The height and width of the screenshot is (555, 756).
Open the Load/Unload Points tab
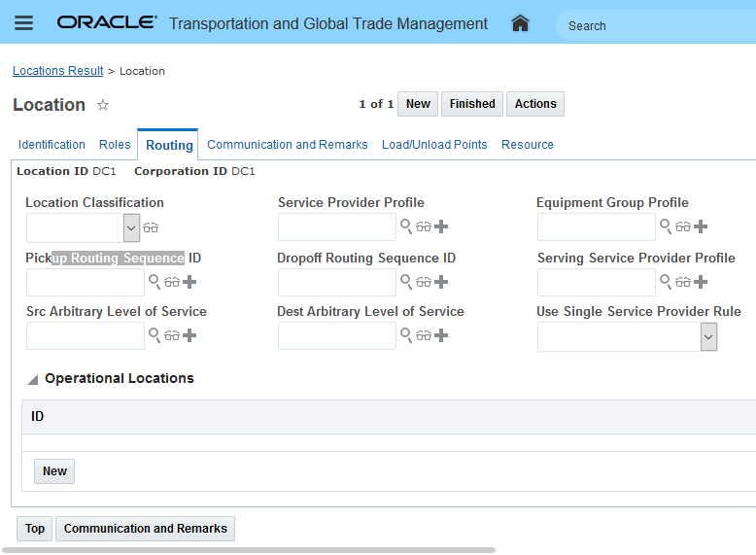pyautogui.click(x=434, y=145)
